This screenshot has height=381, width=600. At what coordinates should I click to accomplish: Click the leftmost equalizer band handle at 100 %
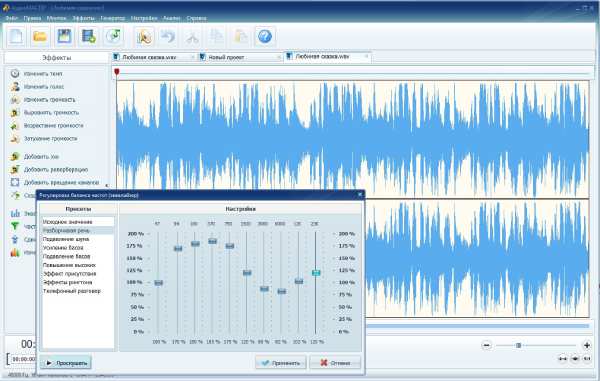click(x=158, y=283)
